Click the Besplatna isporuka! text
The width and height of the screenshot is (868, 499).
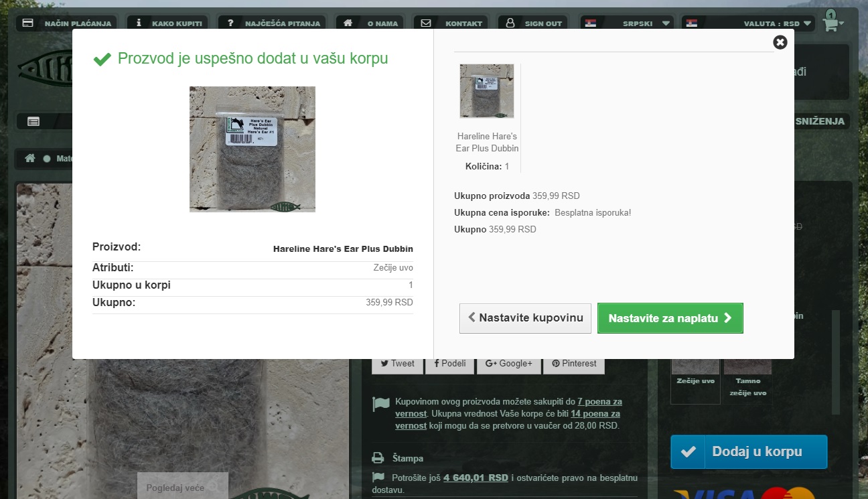pyautogui.click(x=593, y=213)
